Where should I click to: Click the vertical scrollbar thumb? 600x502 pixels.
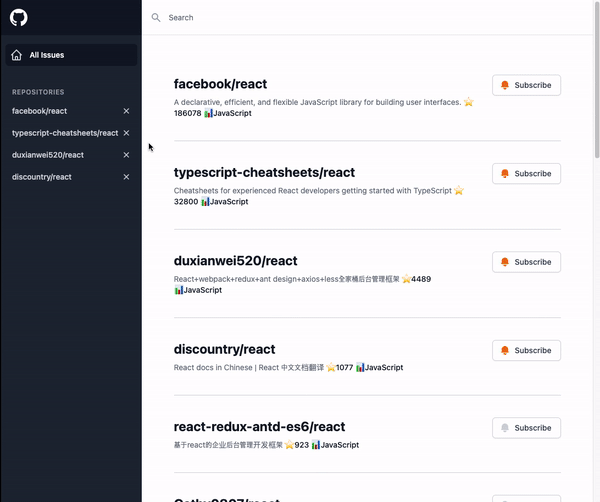[597, 80]
